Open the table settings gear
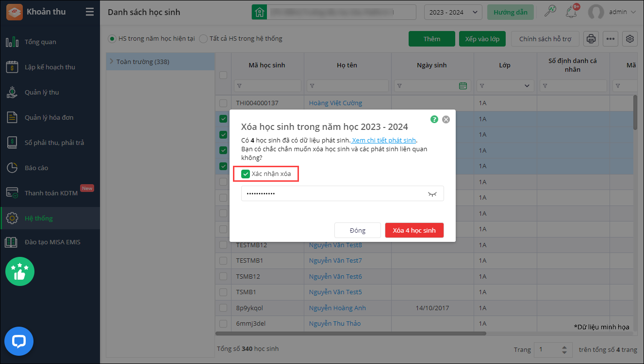 [630, 39]
